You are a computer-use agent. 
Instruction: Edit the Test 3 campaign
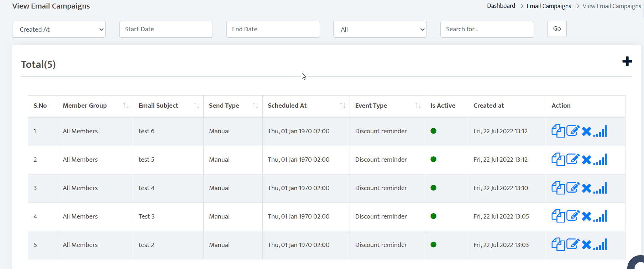point(573,216)
